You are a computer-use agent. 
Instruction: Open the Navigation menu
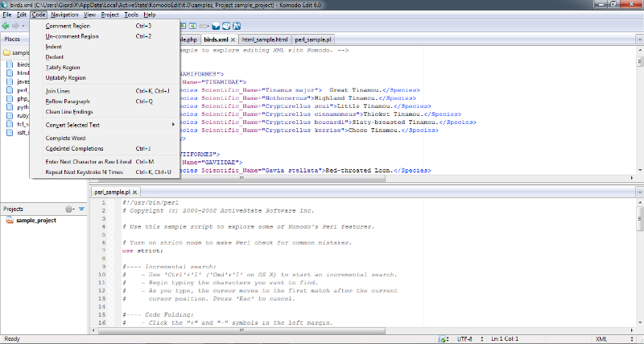point(64,15)
